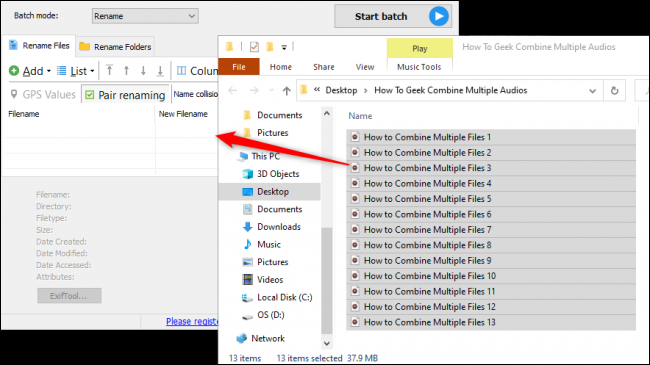
Task: Move item to bottom arrow icon
Action: coord(160,71)
